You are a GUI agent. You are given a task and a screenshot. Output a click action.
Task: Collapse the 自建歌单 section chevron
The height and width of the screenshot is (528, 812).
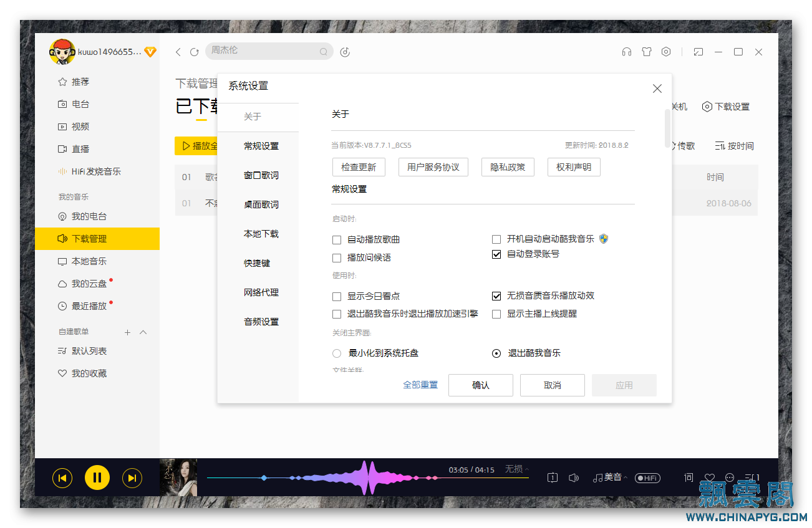pyautogui.click(x=143, y=332)
